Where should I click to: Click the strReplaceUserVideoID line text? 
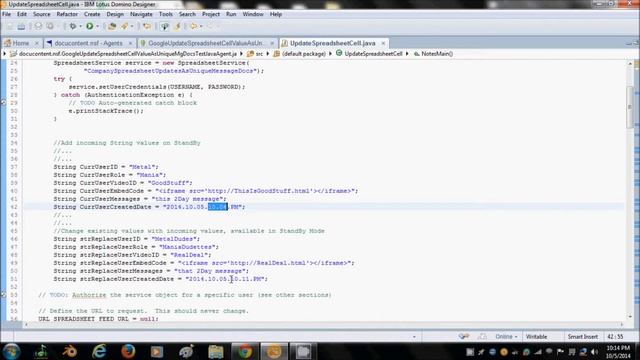[132, 255]
